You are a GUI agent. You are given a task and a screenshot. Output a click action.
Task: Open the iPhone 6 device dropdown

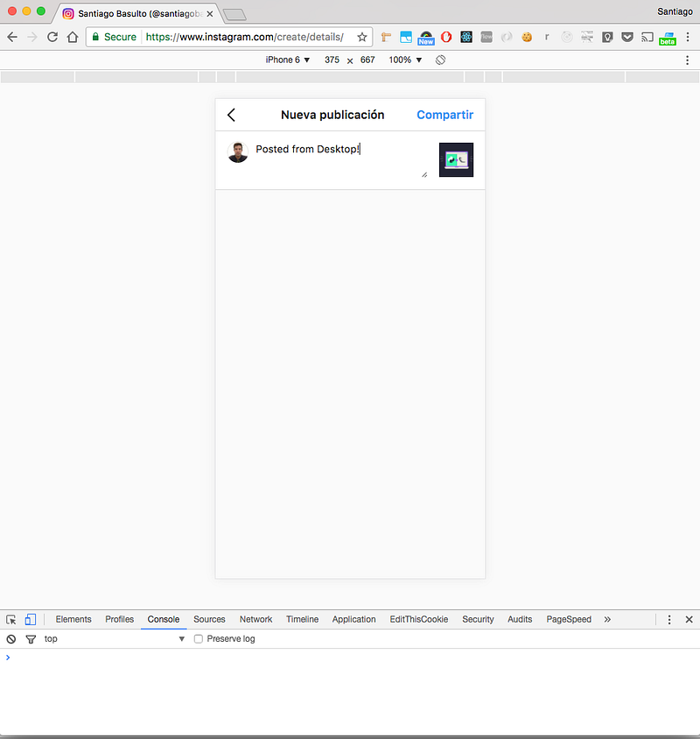pos(288,60)
